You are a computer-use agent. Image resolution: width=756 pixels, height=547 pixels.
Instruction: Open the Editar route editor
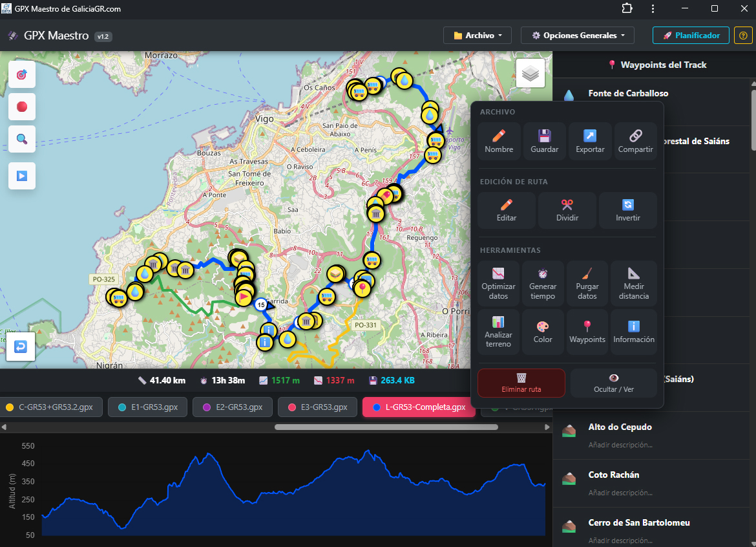[506, 210]
